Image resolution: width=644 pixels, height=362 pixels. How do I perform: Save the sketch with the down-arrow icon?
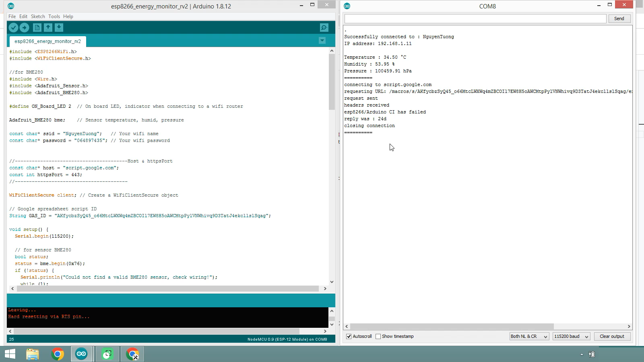pos(59,27)
